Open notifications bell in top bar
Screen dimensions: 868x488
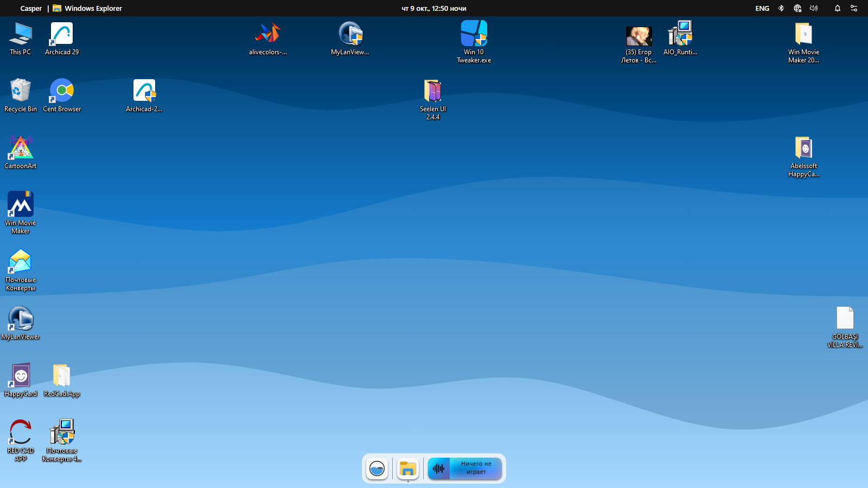click(x=838, y=8)
